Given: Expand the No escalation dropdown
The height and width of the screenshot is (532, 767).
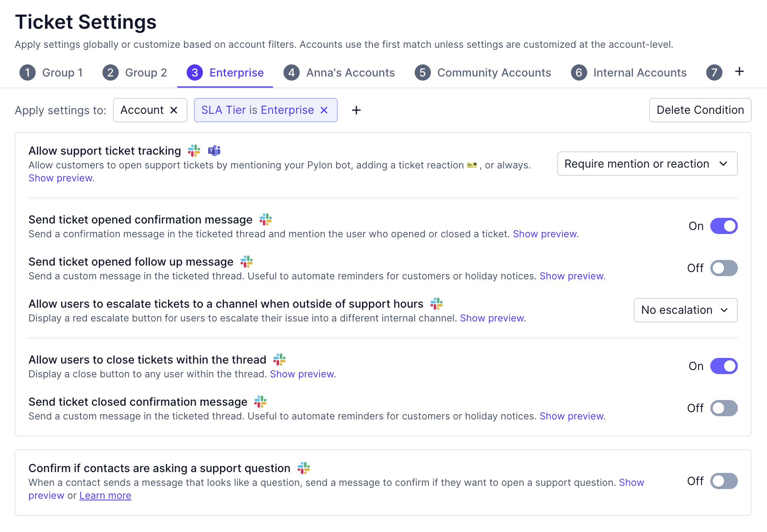Looking at the screenshot, I should pyautogui.click(x=685, y=310).
